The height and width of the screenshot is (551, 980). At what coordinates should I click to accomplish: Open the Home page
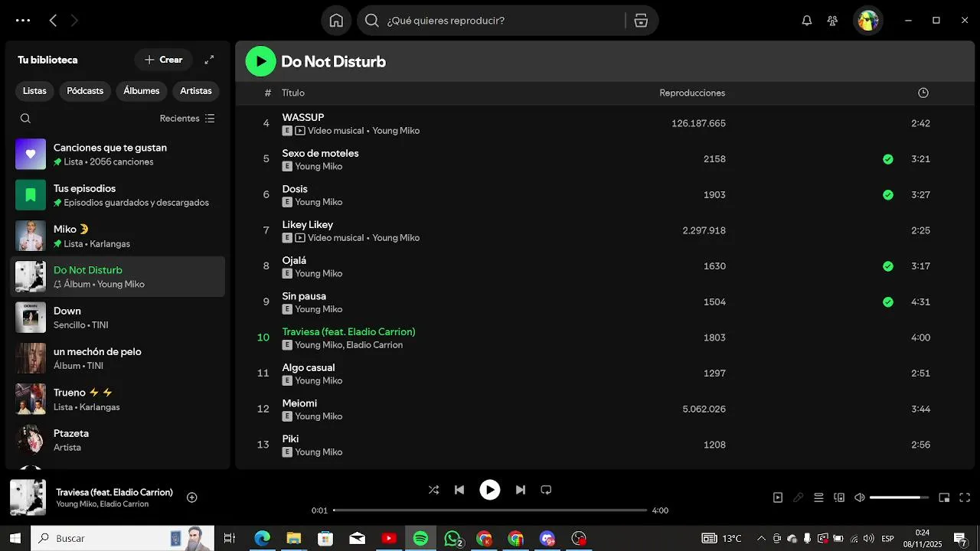(x=336, y=21)
